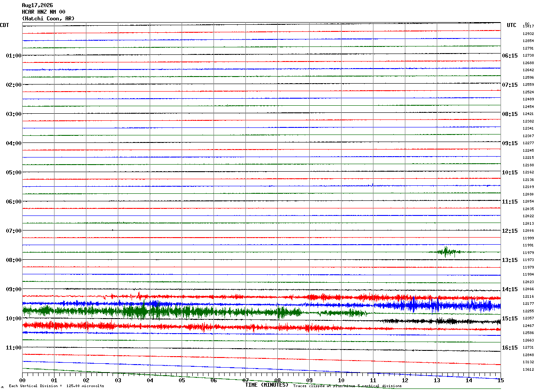The width and height of the screenshot is (536, 392).
Task: Click the 06:15 UTC time label
Action: coord(510,56)
